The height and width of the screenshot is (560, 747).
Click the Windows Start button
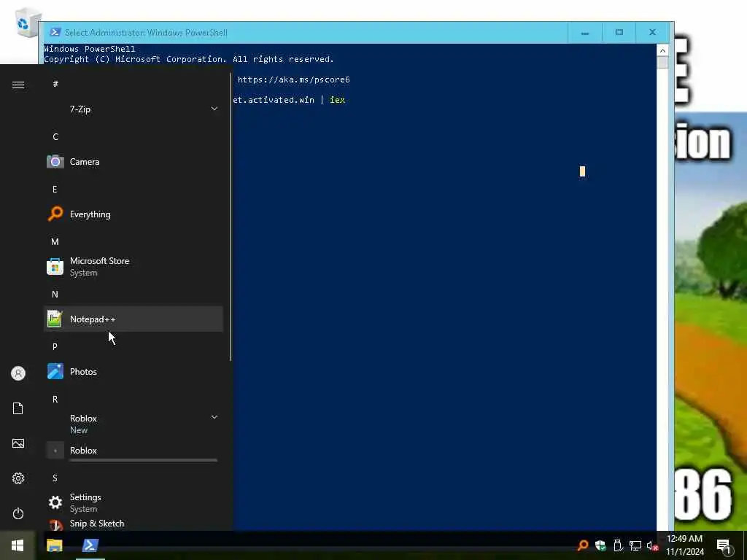pyautogui.click(x=18, y=545)
